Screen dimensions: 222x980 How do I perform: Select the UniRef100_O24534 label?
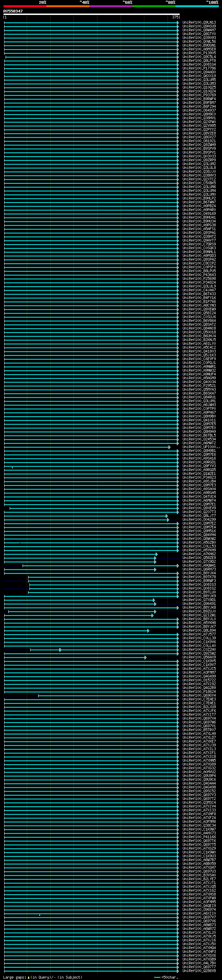pos(199,439)
